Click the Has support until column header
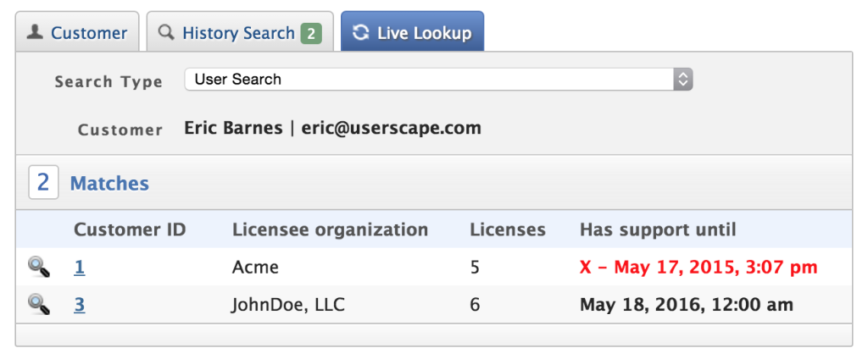The height and width of the screenshot is (359, 868). coord(658,229)
